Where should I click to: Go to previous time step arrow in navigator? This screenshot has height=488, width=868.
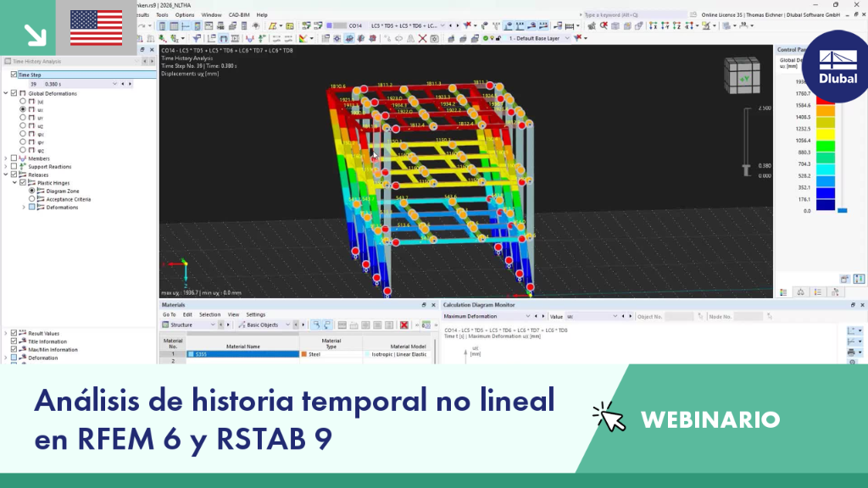pos(123,84)
